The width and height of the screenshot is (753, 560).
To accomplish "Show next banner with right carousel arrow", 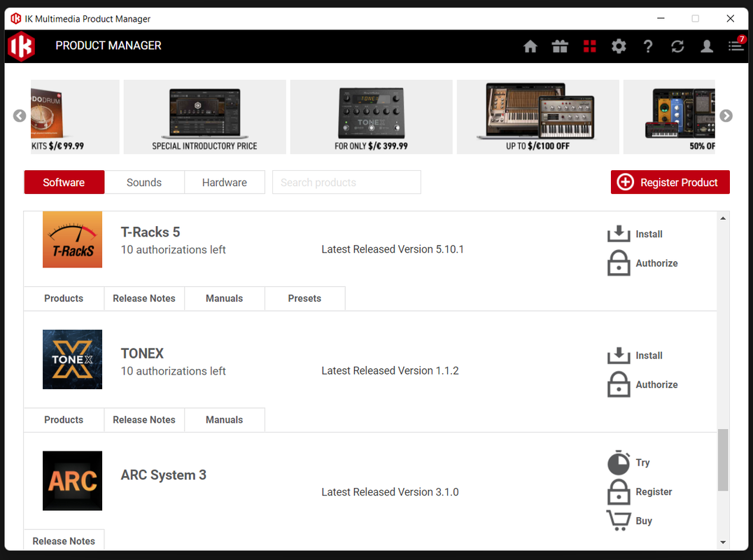I will 726,115.
